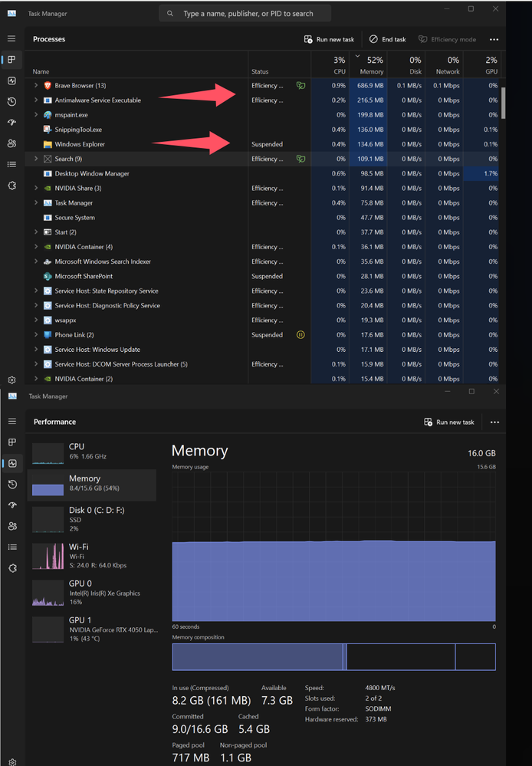
Task: Sort processes by Memory column header
Action: click(x=368, y=65)
